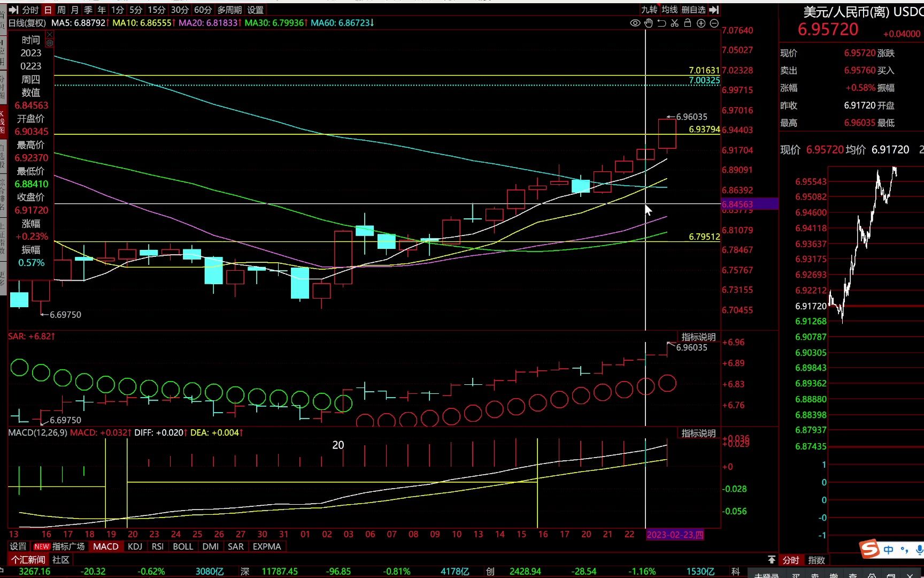Toggle the eye visibility icon above chart
Viewport: 924px width, 578px height.
(635, 23)
